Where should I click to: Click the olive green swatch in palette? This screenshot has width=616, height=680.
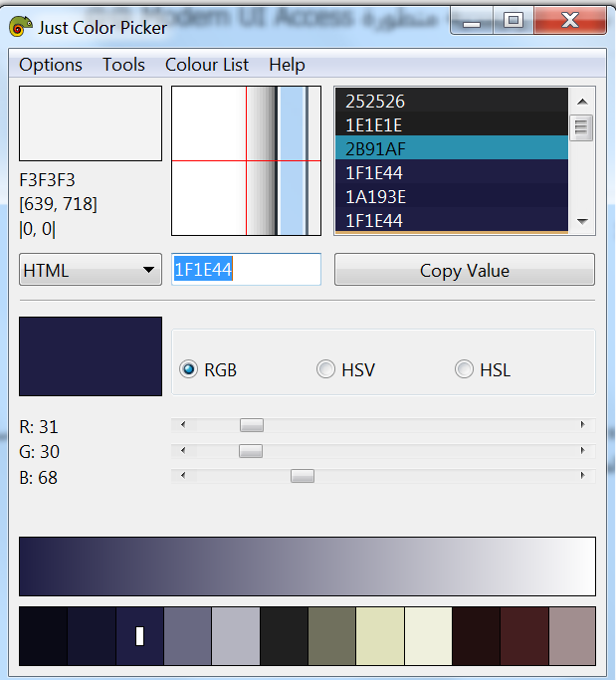[x=331, y=635]
